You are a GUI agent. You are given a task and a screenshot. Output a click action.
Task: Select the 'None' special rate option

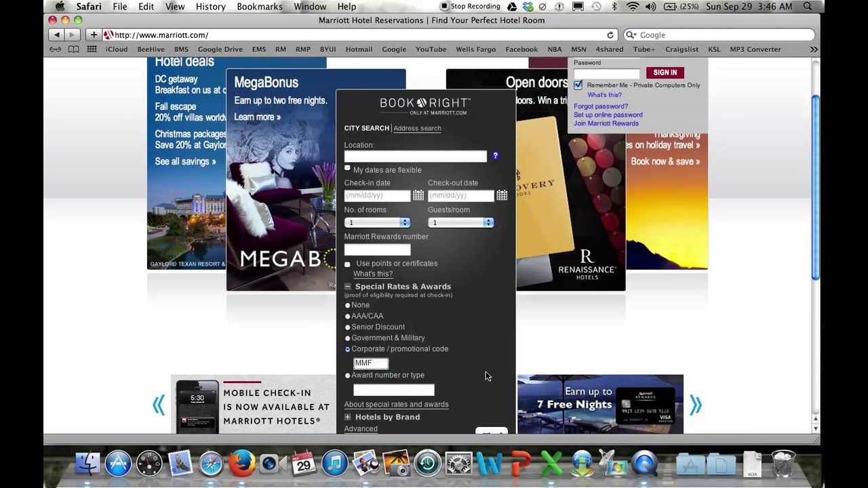pos(348,306)
